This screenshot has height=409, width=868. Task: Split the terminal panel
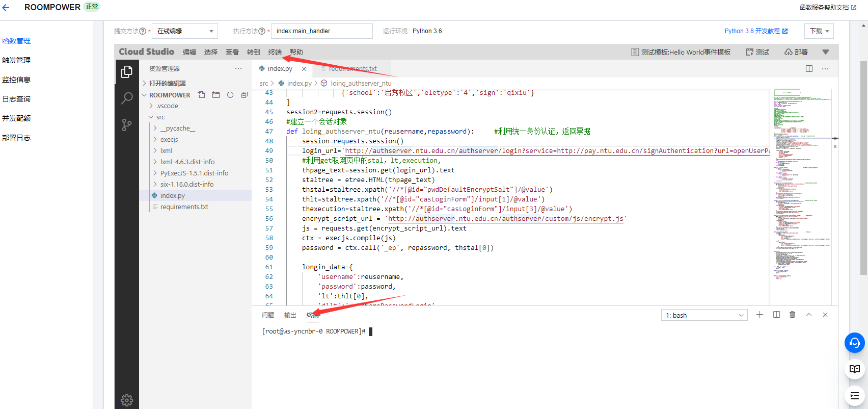click(776, 315)
